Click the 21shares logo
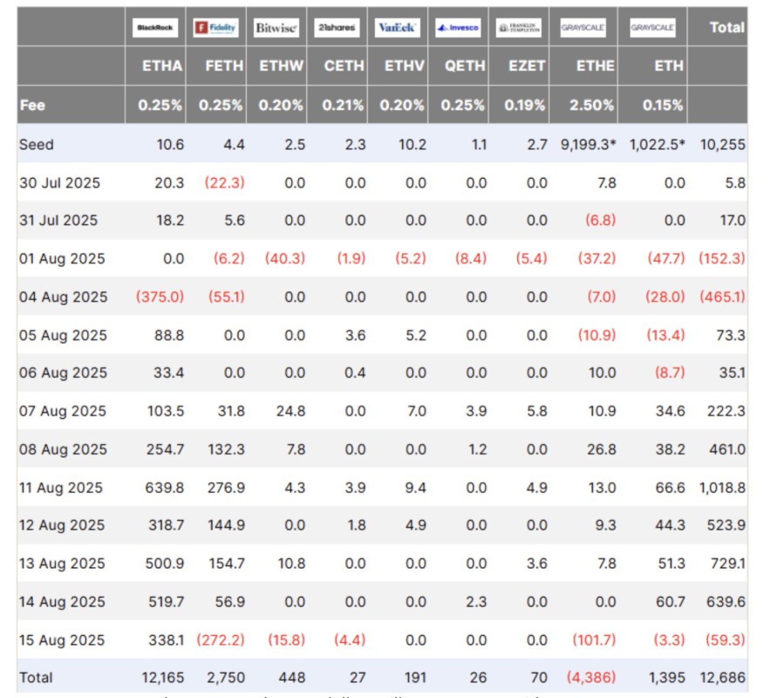 pos(337,28)
